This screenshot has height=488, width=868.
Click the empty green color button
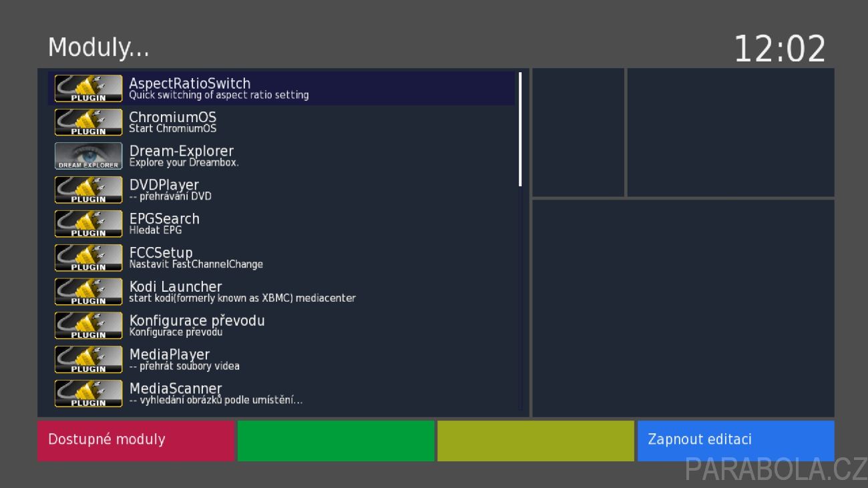[x=336, y=441]
